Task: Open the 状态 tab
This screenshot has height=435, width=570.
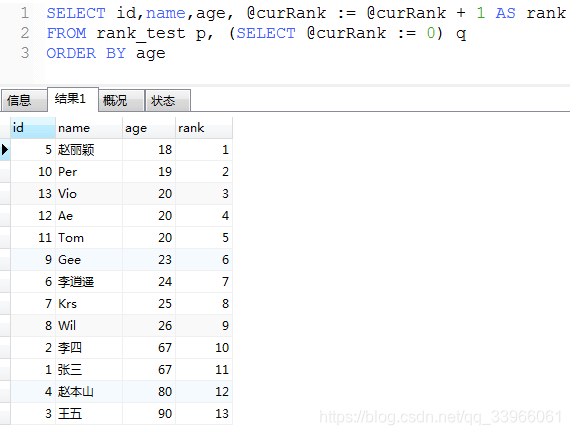Action: 168,100
